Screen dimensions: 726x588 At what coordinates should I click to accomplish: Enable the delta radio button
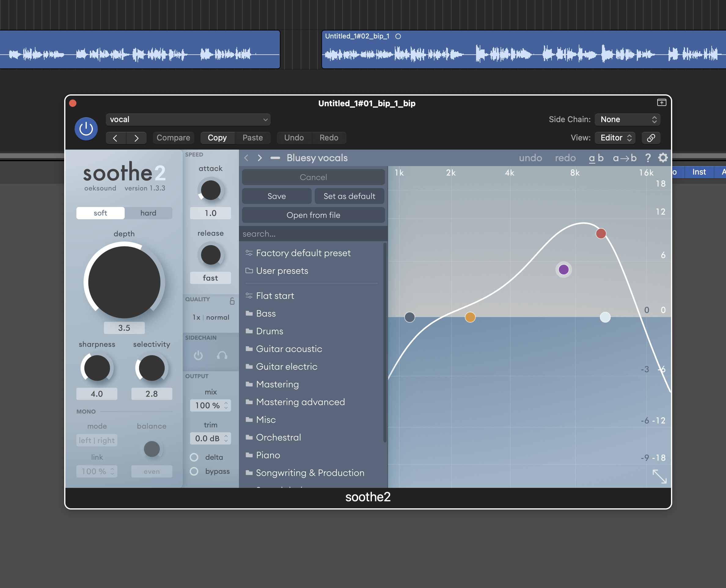click(x=194, y=457)
